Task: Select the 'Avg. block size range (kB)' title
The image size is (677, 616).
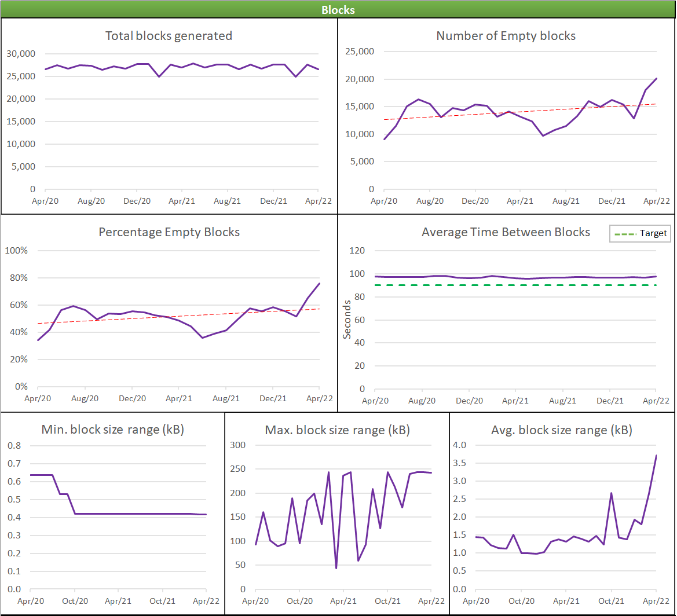Action: (562, 430)
